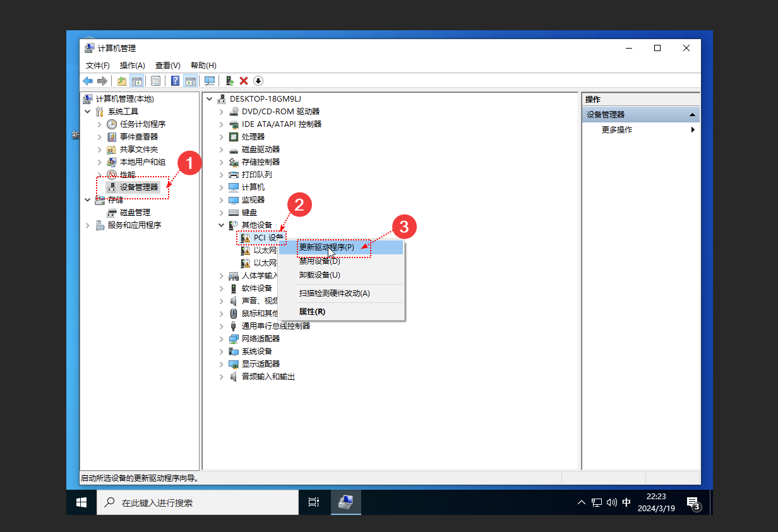Click the update device driver toolbar icon
This screenshot has height=532, width=778.
(230, 81)
